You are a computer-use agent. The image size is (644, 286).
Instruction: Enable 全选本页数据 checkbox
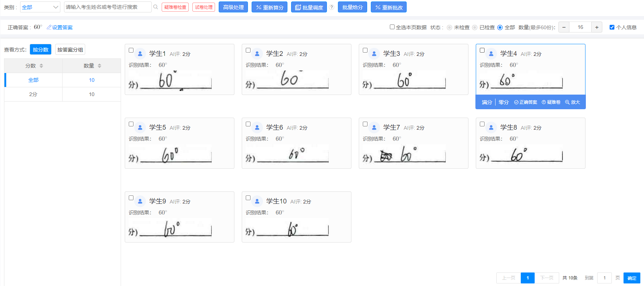[x=392, y=27]
